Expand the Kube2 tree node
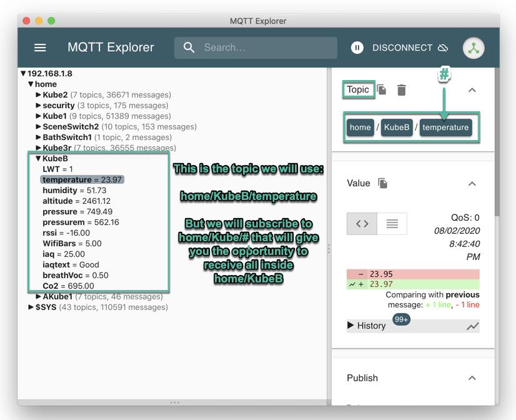This screenshot has height=420, width=516. 38,95
